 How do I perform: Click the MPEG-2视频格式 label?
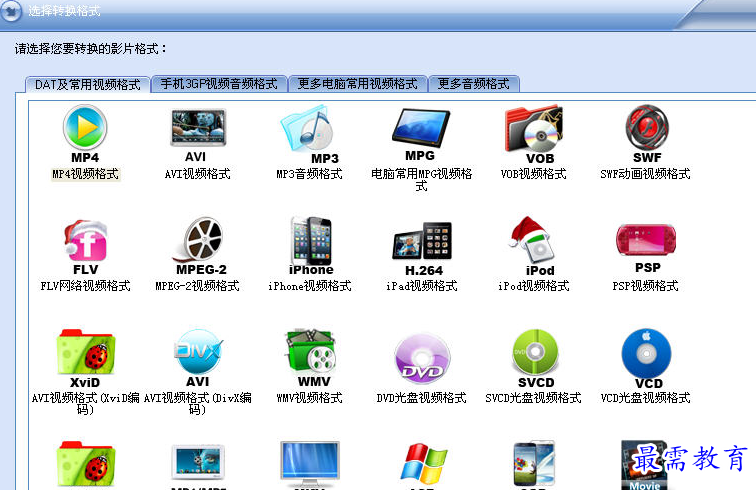coord(197,286)
